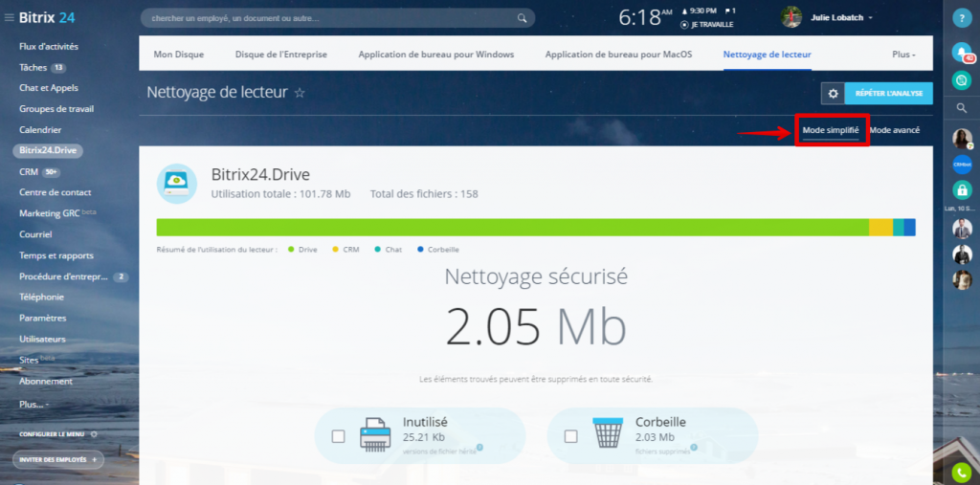Click the yellow CRM segment of the usage bar
The width and height of the screenshot is (980, 485).
pos(881,228)
